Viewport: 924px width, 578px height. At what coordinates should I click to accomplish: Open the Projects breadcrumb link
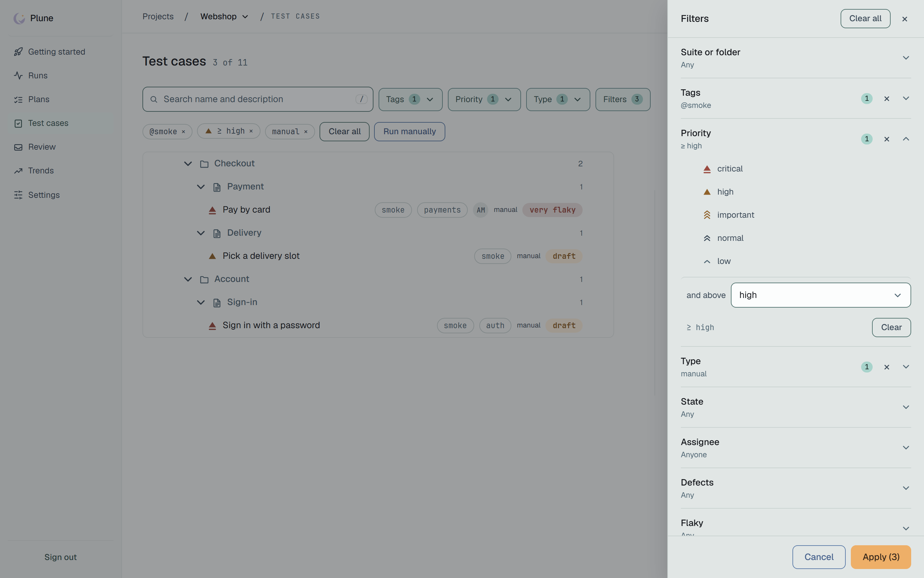(x=158, y=16)
